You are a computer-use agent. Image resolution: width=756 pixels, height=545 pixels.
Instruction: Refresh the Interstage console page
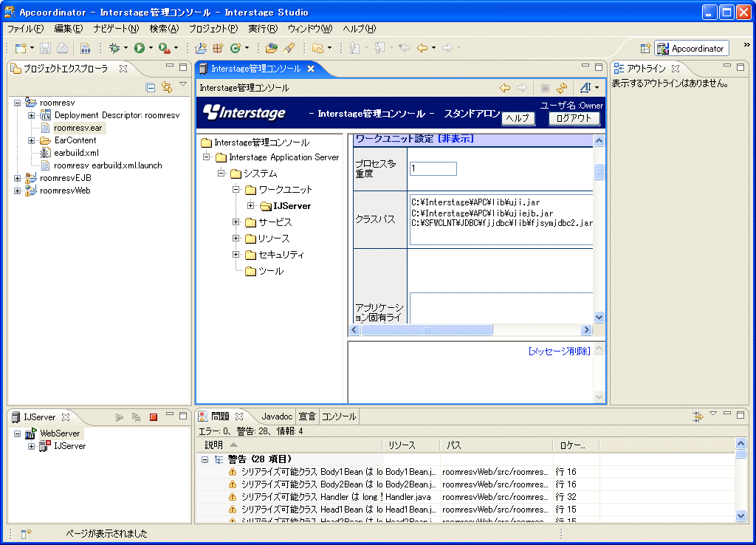[x=562, y=88]
